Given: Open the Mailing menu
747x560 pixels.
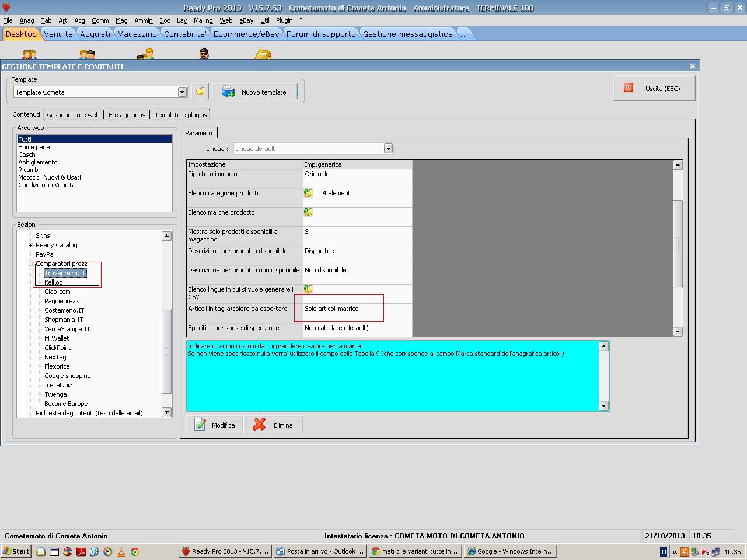Looking at the screenshot, I should click(x=203, y=20).
